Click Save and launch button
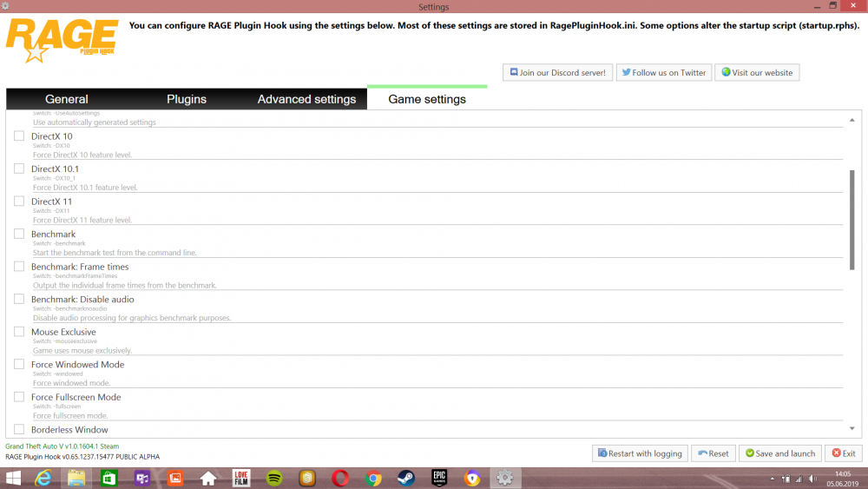 (x=780, y=453)
